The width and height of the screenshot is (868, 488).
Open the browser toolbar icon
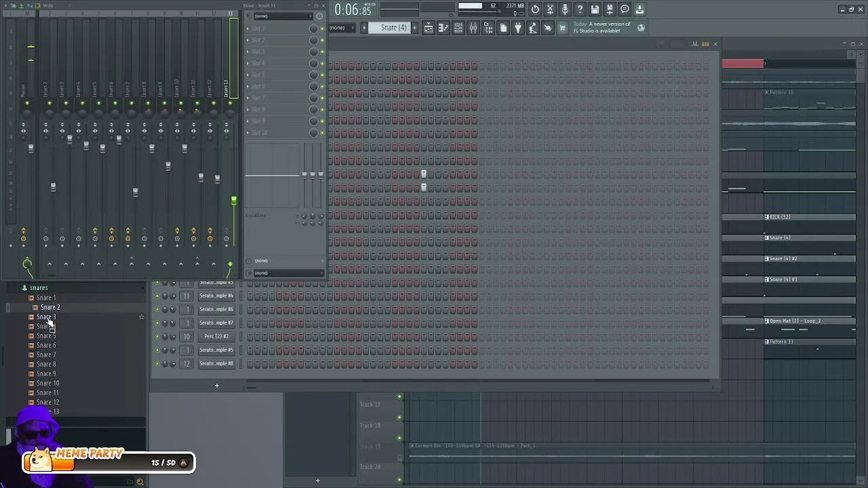tap(488, 28)
